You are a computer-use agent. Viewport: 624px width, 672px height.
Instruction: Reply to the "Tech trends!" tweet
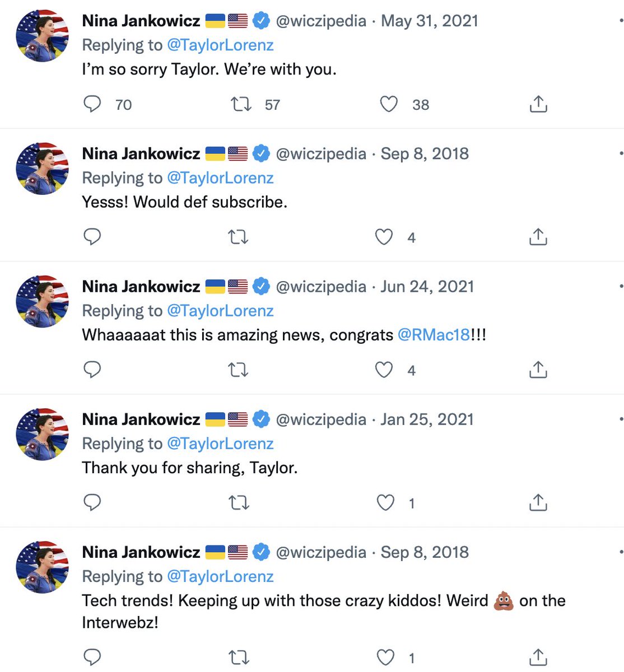tap(92, 656)
